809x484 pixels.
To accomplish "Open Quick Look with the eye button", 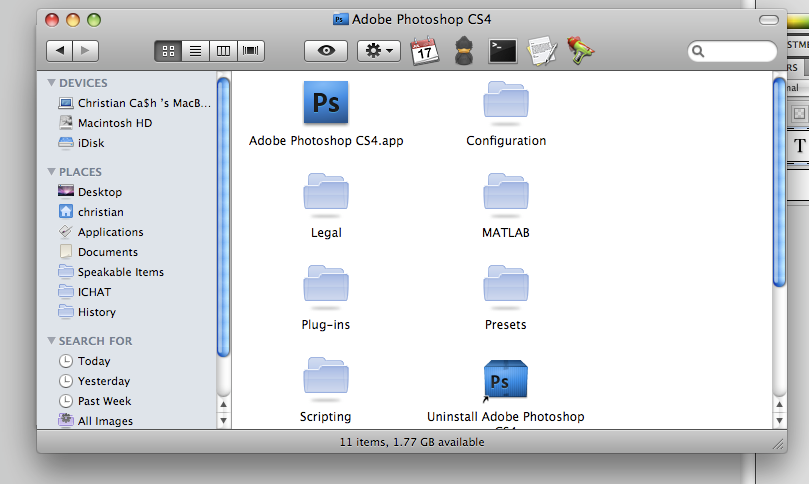I will pyautogui.click(x=326, y=51).
